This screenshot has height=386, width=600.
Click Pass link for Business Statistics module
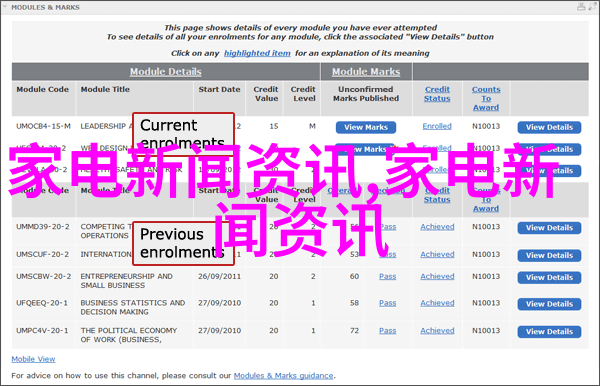pos(388,303)
